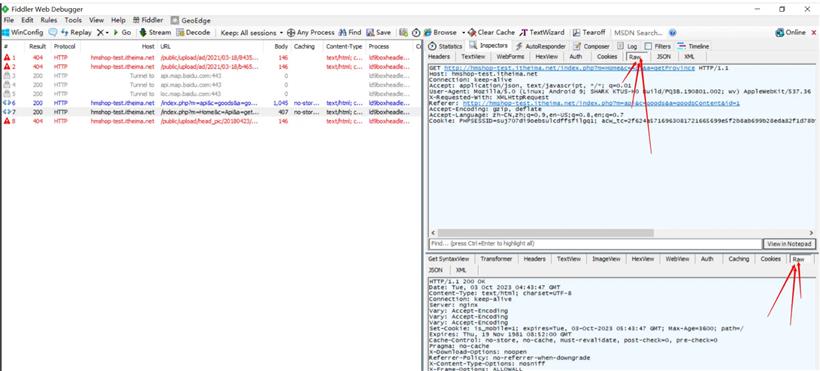The height and width of the screenshot is (371, 820).
Task: Click the Remove sessions X icon
Action: click(x=100, y=32)
